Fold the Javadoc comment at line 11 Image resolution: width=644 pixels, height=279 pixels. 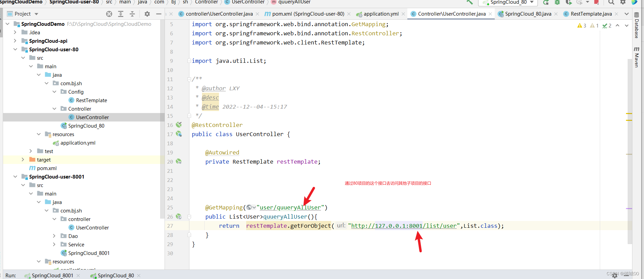(189, 79)
